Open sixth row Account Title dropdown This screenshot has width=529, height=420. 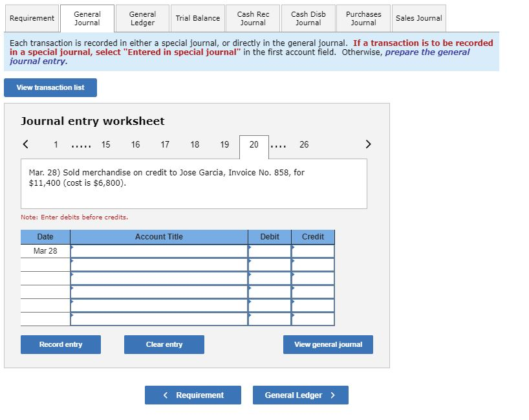coord(159,318)
